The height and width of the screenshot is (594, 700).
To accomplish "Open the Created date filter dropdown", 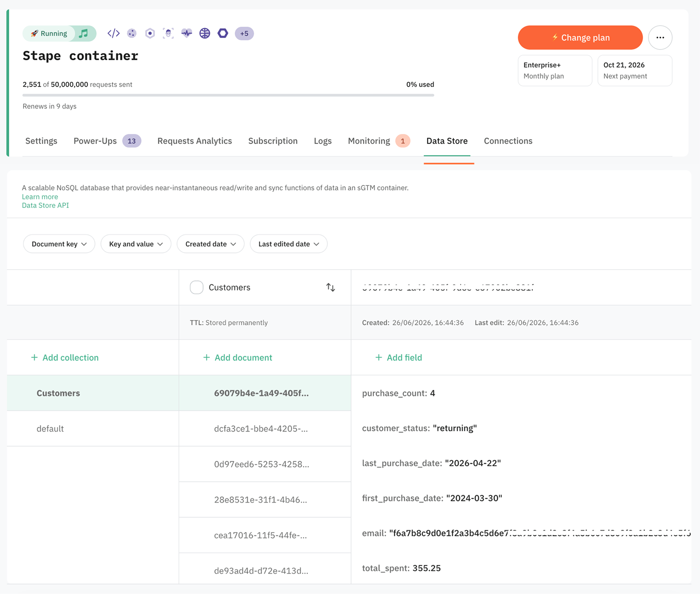I will point(210,244).
